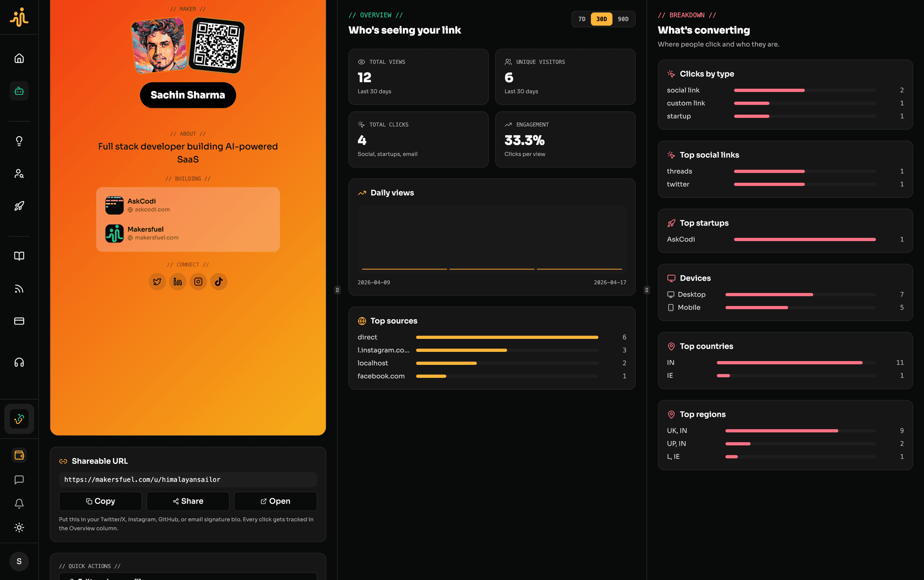Open the user search icon in the sidebar

(19, 174)
